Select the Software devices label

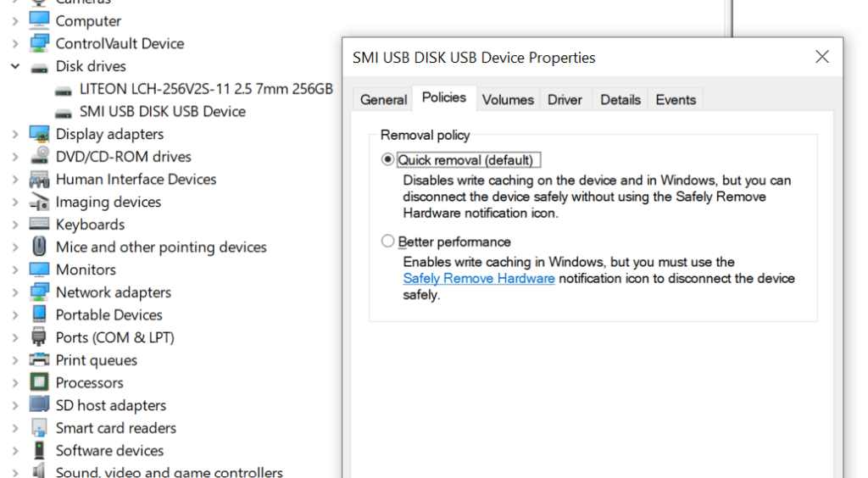point(109,451)
